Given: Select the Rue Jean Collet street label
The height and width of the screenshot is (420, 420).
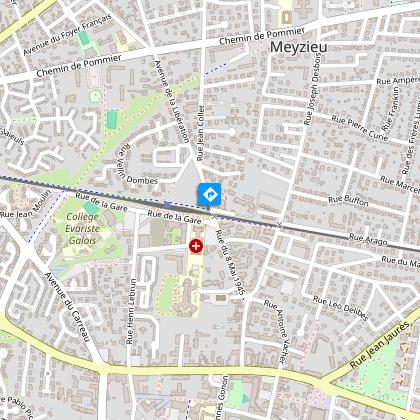Looking at the screenshot, I should [x=200, y=133].
